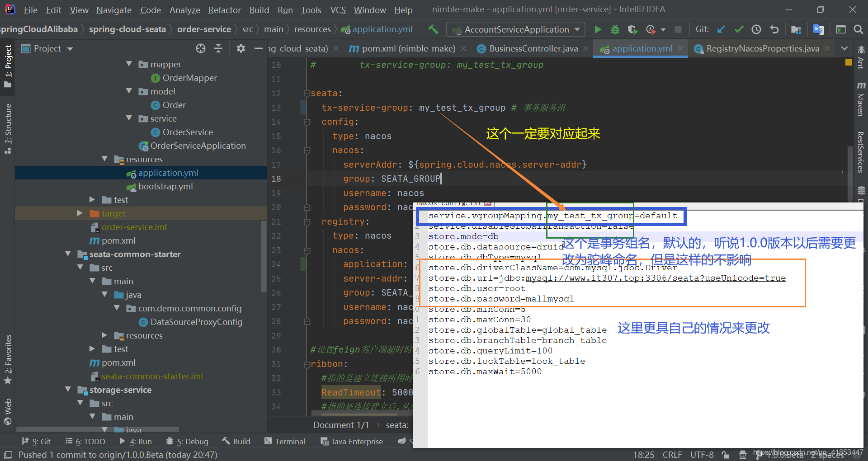Show hidden editor tabs dropdown
Screen dimensions: 868x461
coord(844,48)
